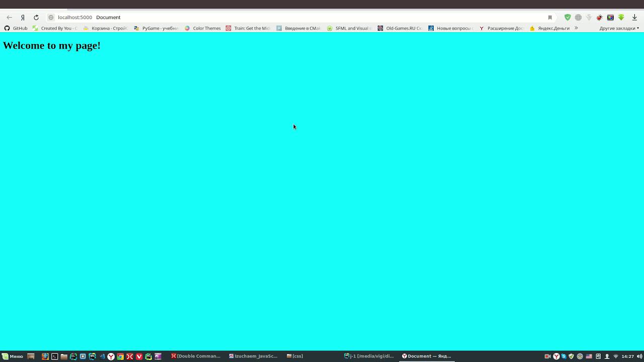Click the Welcome to my page heading
Viewport: 644px width, 362px height.
pos(52,45)
